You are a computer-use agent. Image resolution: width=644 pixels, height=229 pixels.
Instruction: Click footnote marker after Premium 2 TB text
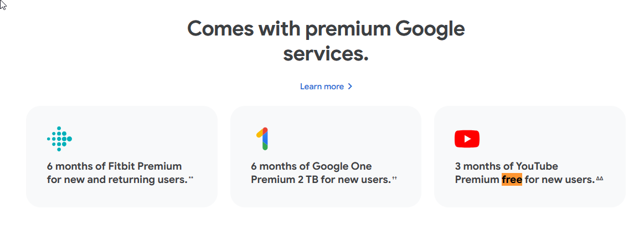pos(395,179)
